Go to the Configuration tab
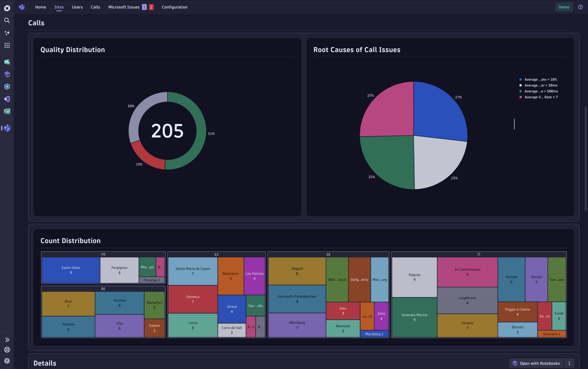 (174, 7)
